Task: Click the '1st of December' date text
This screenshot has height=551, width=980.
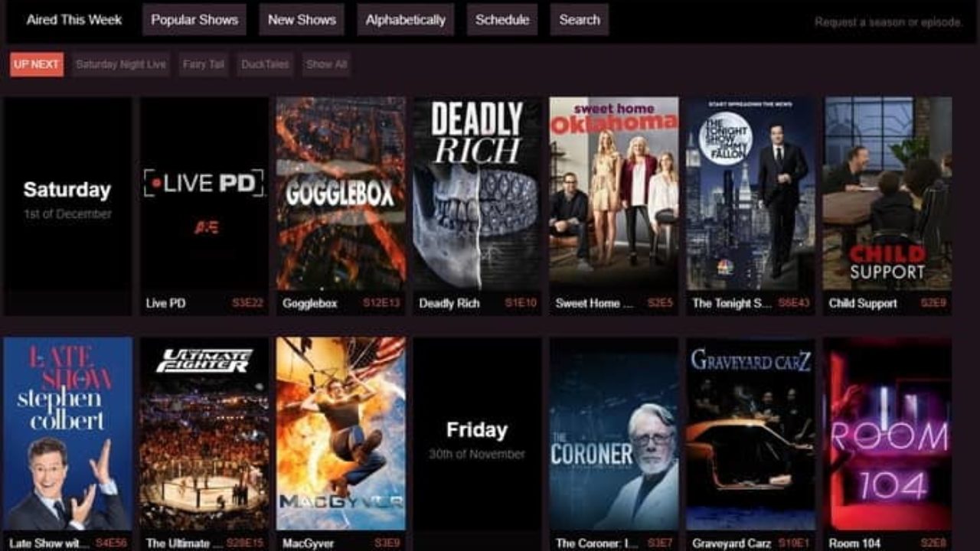Action: point(67,214)
